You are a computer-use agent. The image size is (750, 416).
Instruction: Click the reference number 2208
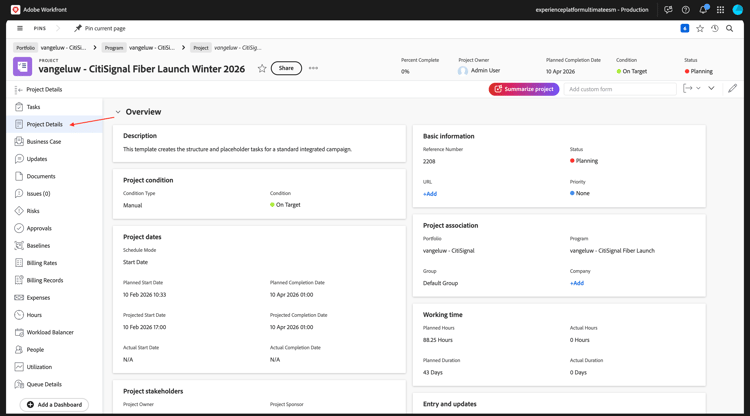[429, 162]
